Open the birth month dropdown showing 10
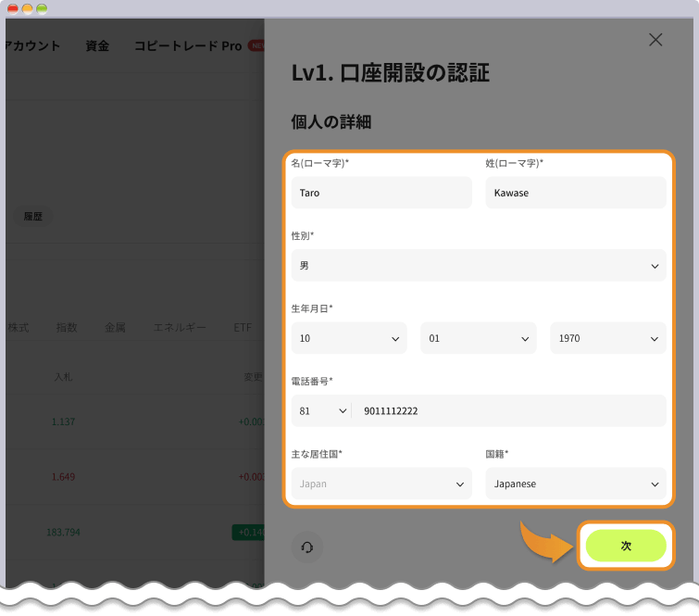699x616 pixels. pyautogui.click(x=349, y=338)
